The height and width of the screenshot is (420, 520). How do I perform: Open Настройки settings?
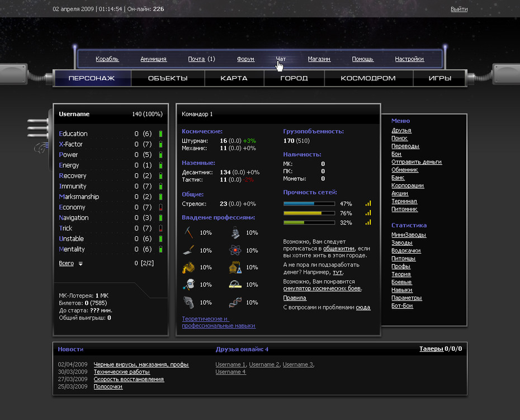(409, 59)
